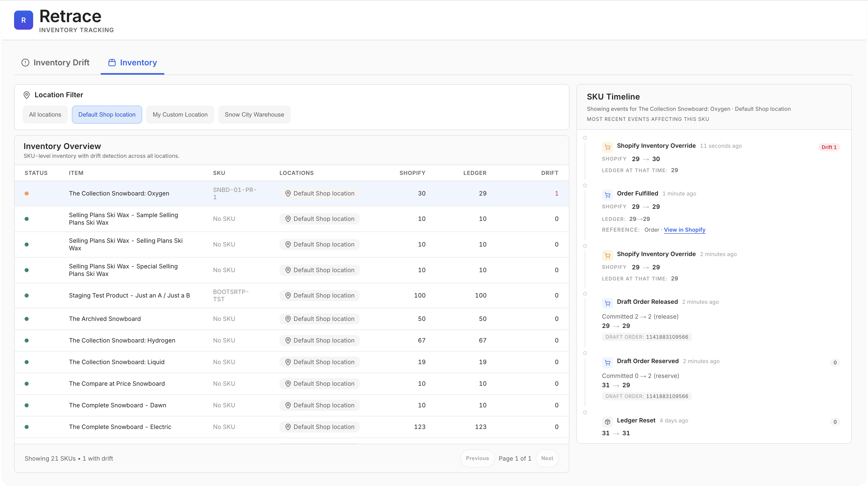The height and width of the screenshot is (487, 868).
Task: Select The Complete Snowboard - Dawn row
Action: (291, 405)
